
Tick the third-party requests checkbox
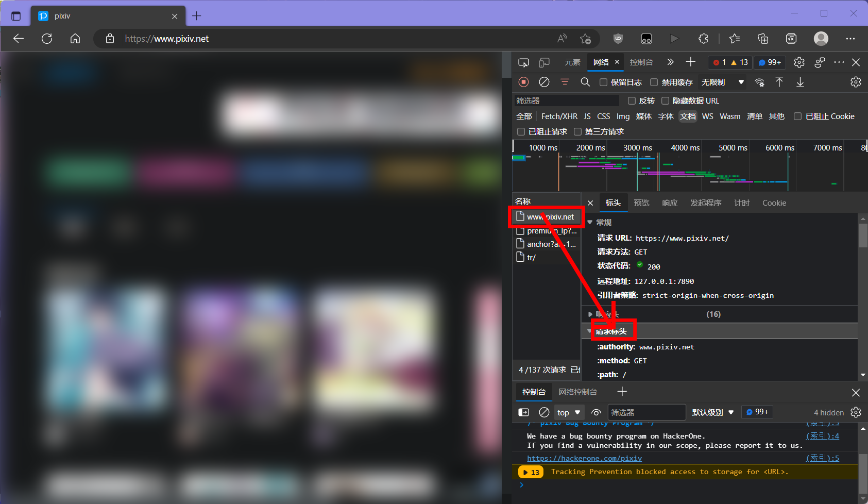point(577,131)
